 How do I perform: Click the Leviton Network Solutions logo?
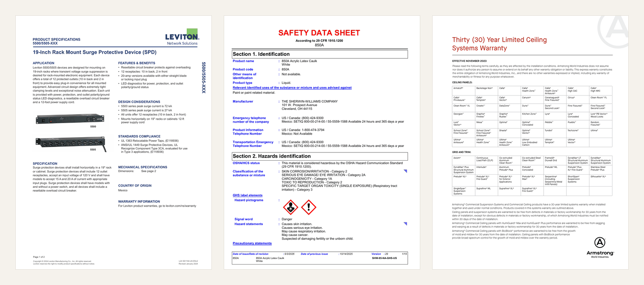(x=182, y=37)
